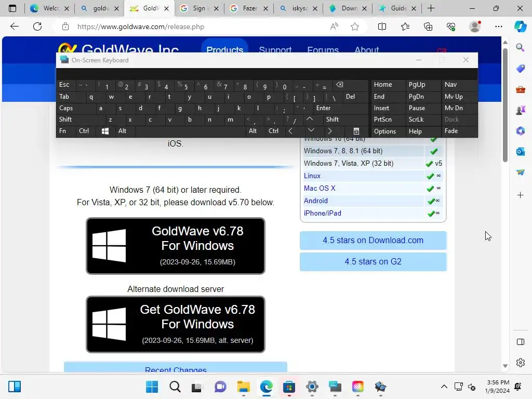
Task: Click up arrow key on On-Screen Keyboard
Action: tap(310, 119)
